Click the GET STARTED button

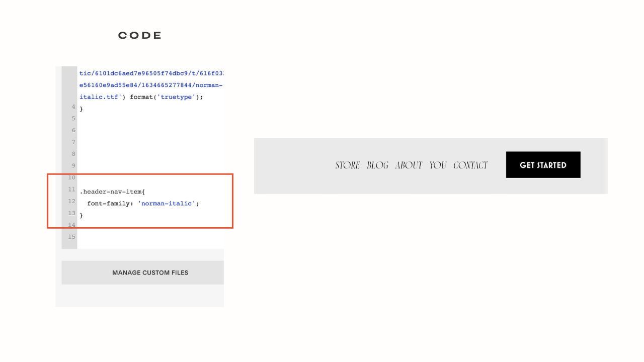point(543,165)
